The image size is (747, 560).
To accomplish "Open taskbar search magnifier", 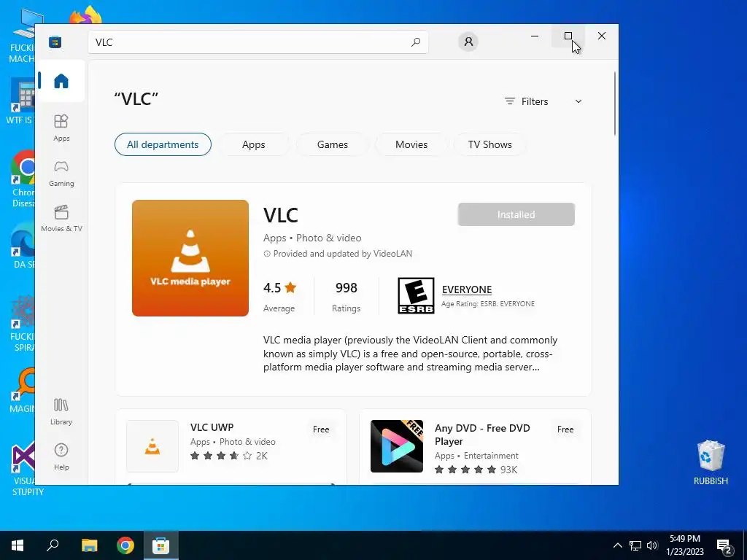I will pyautogui.click(x=53, y=545).
